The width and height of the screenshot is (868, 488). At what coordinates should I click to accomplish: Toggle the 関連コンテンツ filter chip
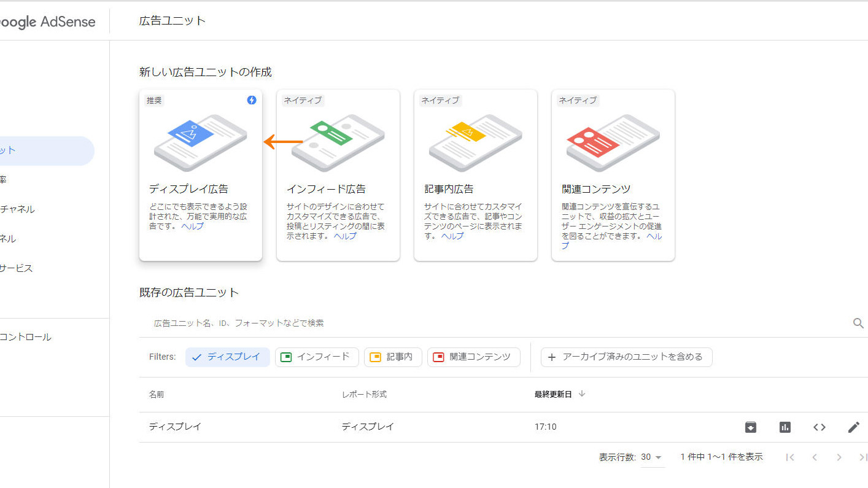pyautogui.click(x=474, y=357)
